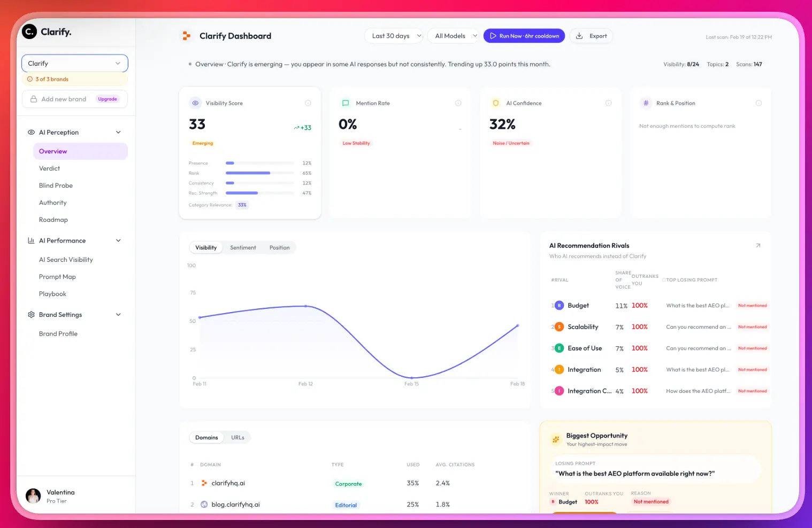Screen dimensions: 812x528
Task: Export the dashboard data
Action: (x=591, y=36)
